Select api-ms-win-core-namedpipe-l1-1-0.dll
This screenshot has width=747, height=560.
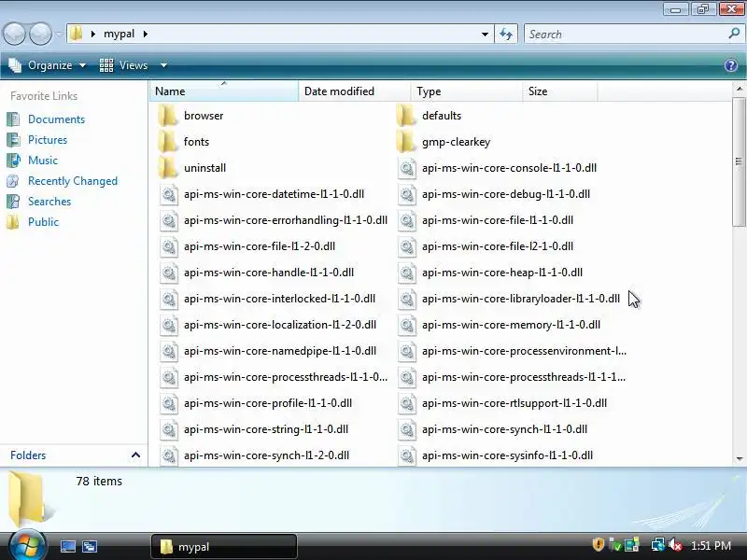point(280,352)
